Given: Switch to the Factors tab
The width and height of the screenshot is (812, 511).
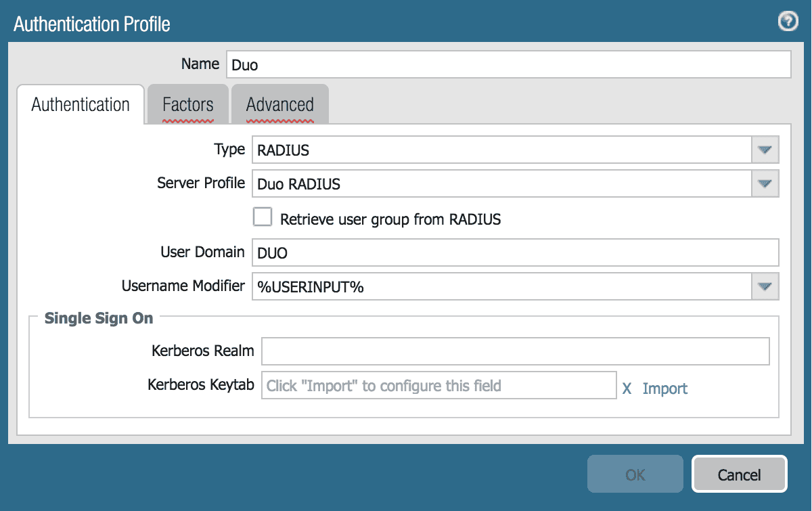Looking at the screenshot, I should pyautogui.click(x=187, y=104).
